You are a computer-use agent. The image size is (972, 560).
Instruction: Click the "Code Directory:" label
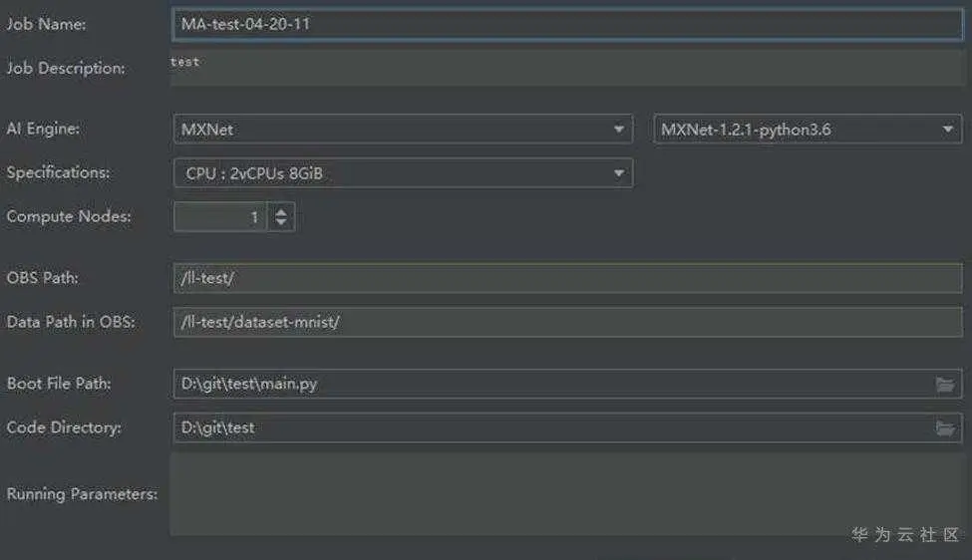64,427
